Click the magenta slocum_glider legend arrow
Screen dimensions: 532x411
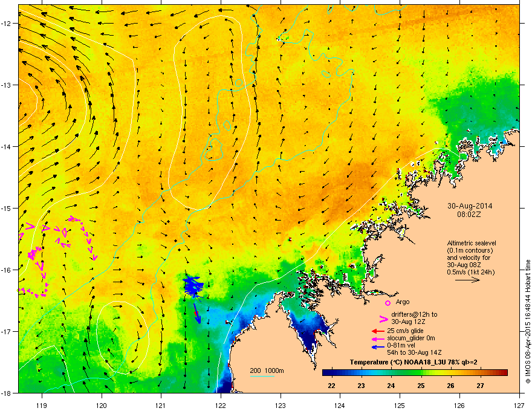coord(378,338)
